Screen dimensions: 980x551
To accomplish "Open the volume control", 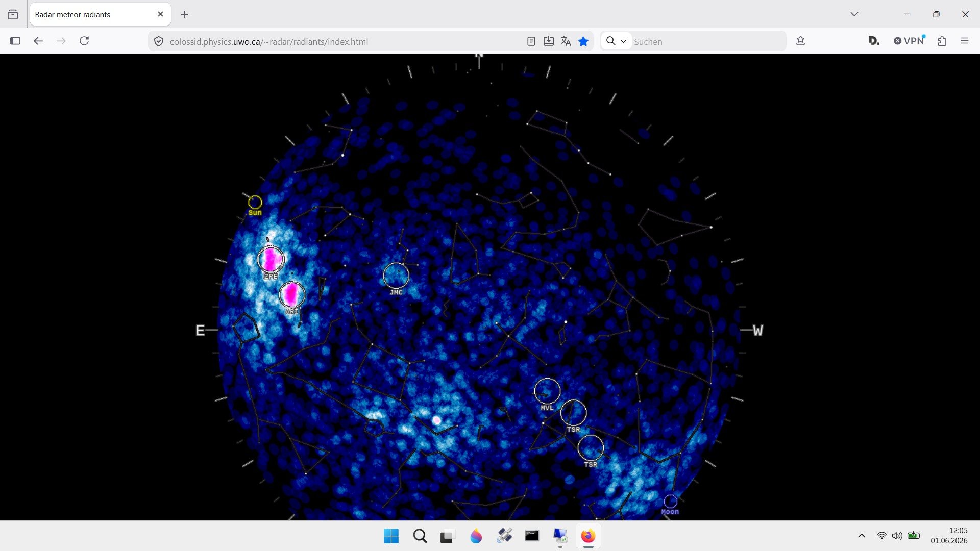I will [897, 536].
